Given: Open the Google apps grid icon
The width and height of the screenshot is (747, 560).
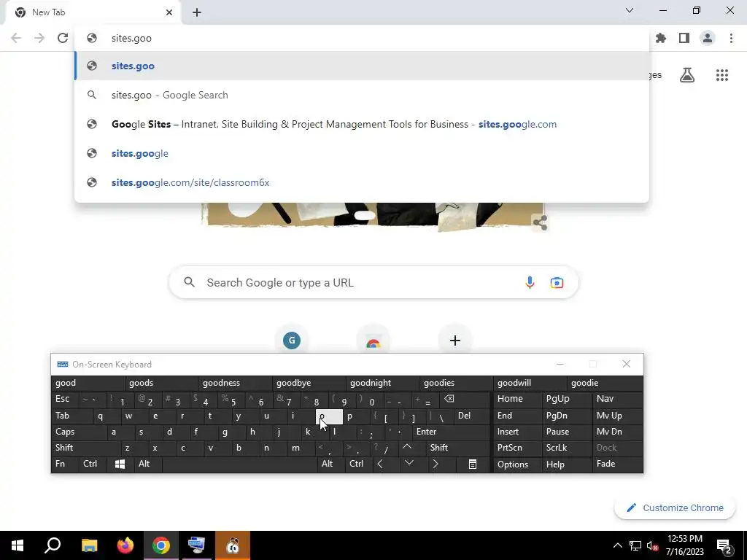Looking at the screenshot, I should tap(722, 75).
